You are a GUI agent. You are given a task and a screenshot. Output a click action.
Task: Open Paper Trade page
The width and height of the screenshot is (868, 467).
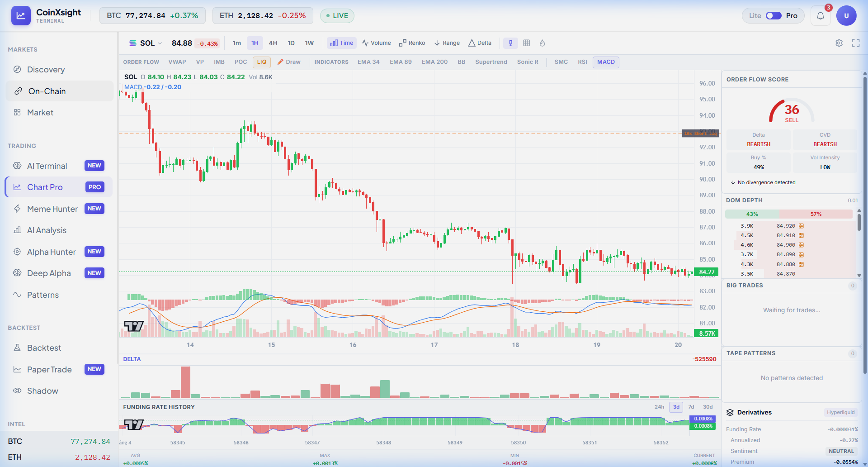[59, 369]
